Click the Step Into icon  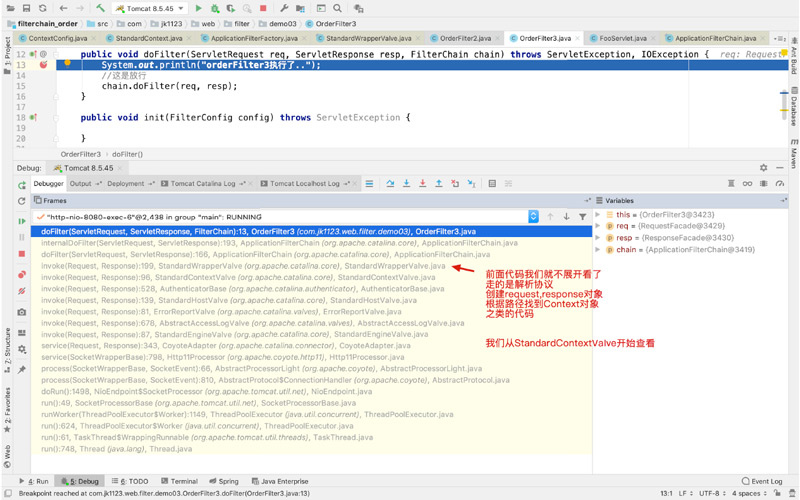point(407,184)
